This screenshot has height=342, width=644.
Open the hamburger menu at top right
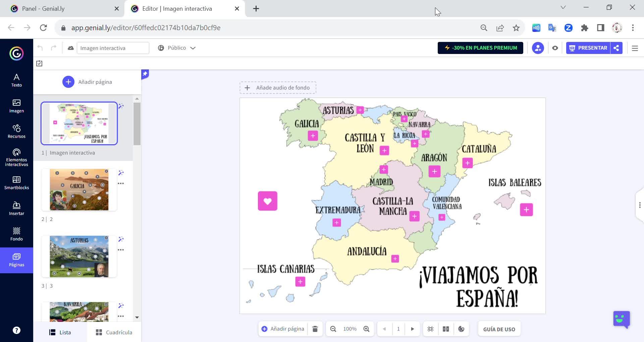tap(635, 48)
